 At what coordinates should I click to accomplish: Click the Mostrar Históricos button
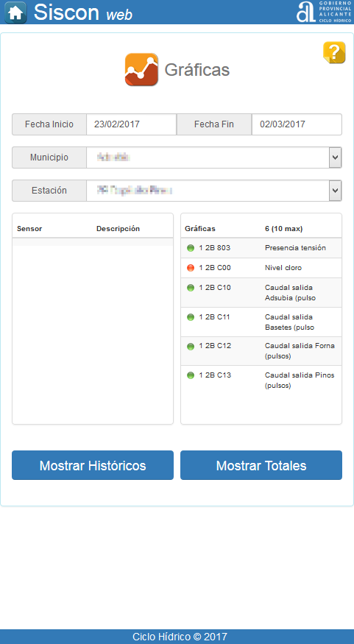tap(93, 465)
